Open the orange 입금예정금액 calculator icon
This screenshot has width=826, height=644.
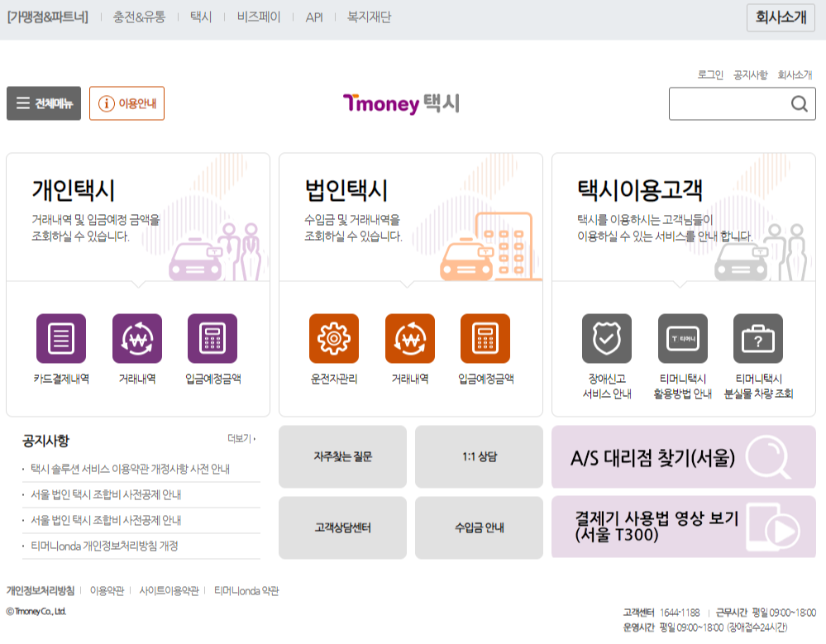(x=485, y=339)
